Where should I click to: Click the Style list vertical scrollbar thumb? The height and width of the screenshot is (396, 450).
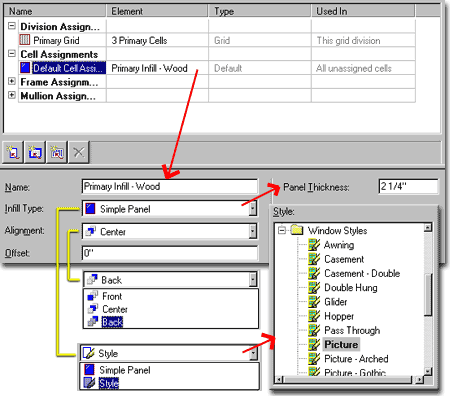pyautogui.click(x=428, y=294)
